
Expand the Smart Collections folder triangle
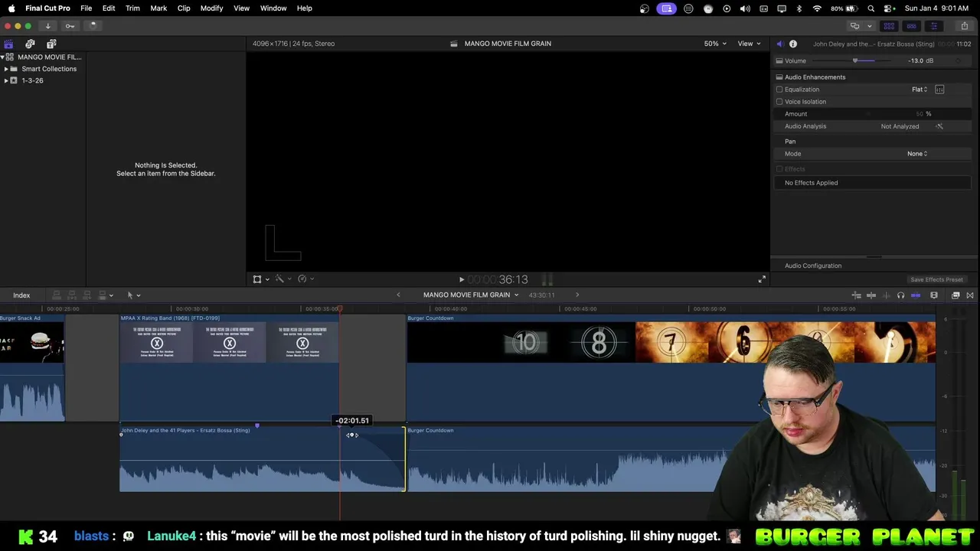(x=6, y=69)
